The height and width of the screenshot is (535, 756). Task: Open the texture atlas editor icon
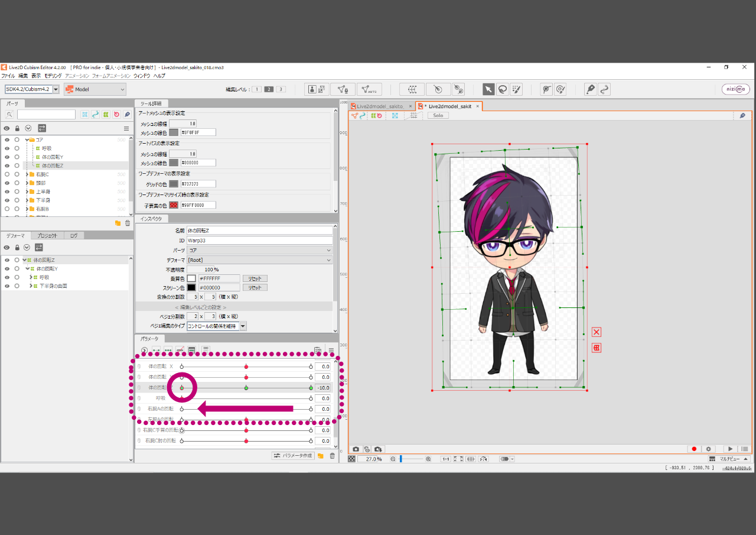pos(317,89)
